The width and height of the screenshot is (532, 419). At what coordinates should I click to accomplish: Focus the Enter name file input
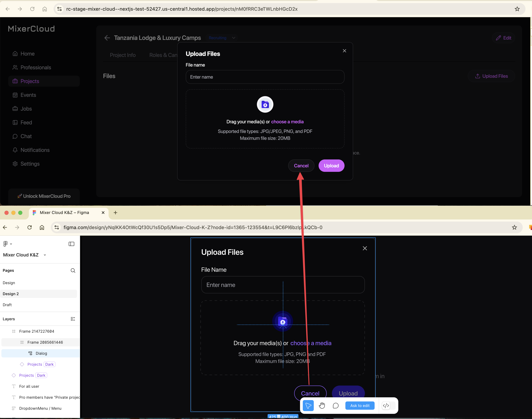[265, 77]
